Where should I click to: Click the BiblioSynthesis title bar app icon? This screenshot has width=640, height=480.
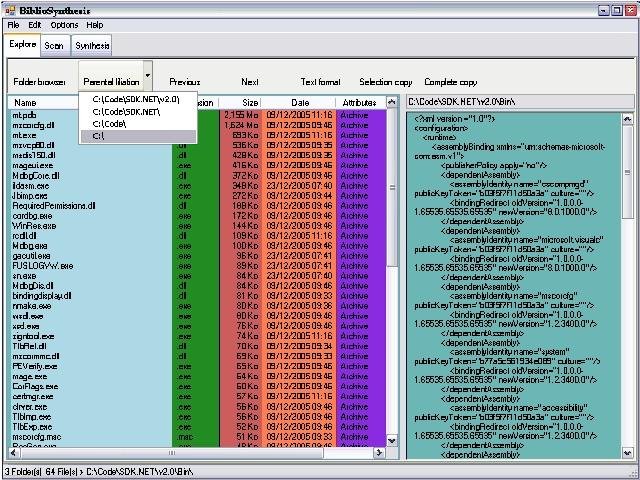pyautogui.click(x=10, y=11)
